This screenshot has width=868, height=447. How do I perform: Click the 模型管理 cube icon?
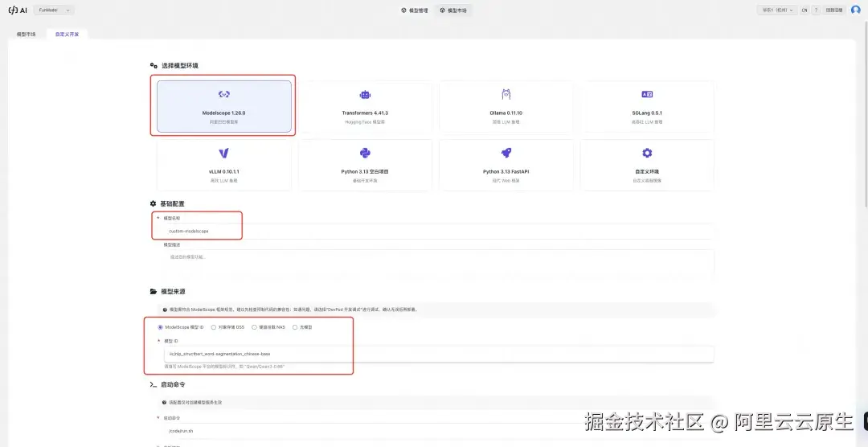[404, 10]
